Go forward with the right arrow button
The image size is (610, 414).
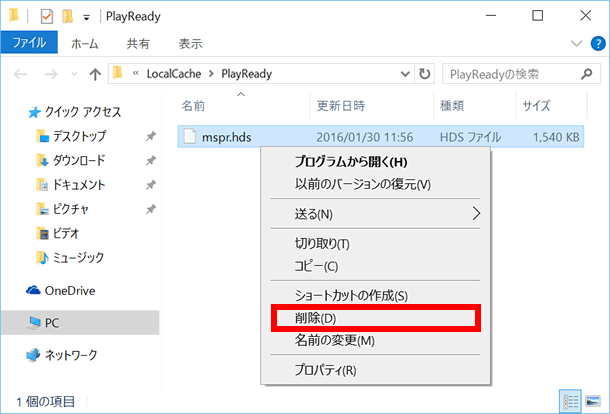[51, 74]
